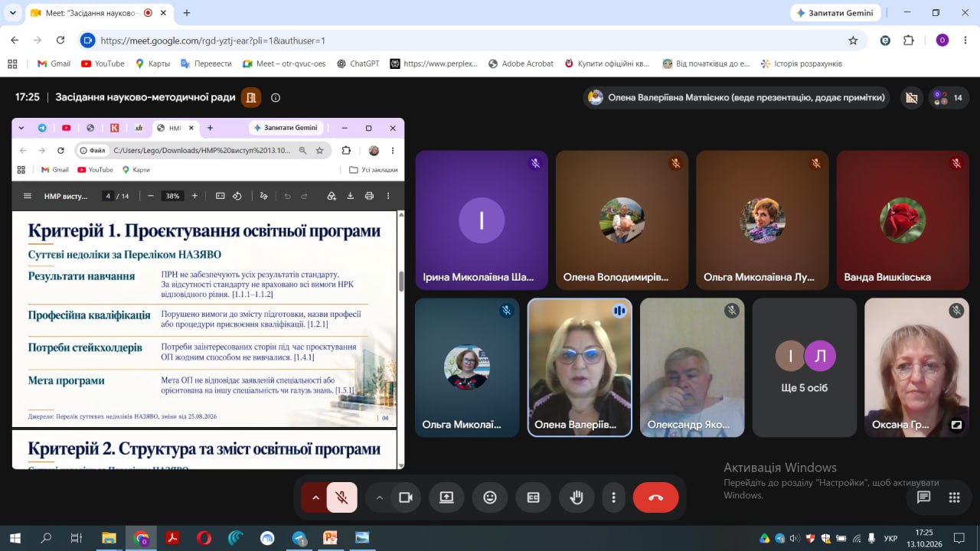Show meeting details info icon
Viewport: 980px width, 551px height.
click(276, 97)
